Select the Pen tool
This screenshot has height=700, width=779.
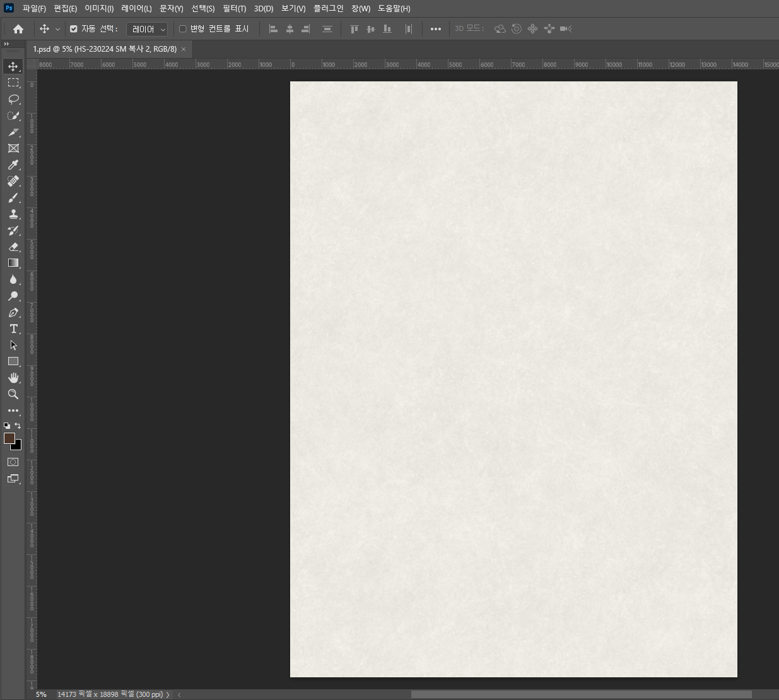point(13,312)
